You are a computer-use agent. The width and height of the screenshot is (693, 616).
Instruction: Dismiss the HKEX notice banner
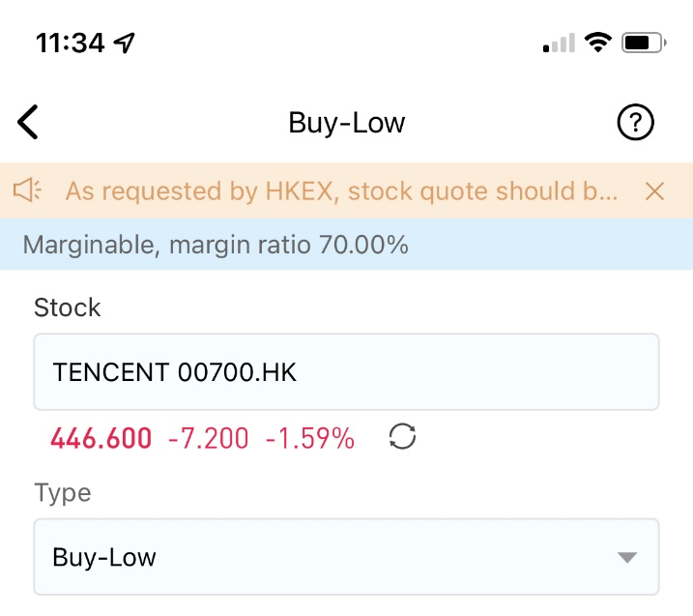(654, 191)
